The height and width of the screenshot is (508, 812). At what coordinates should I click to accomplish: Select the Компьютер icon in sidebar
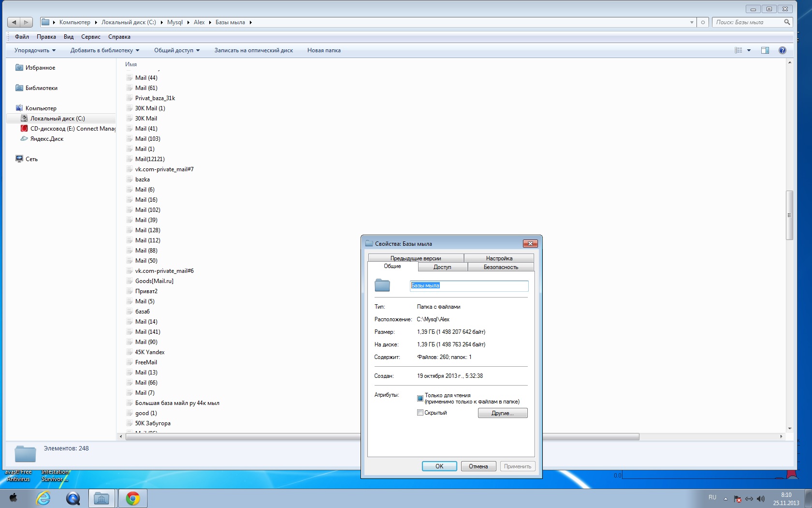click(x=19, y=108)
